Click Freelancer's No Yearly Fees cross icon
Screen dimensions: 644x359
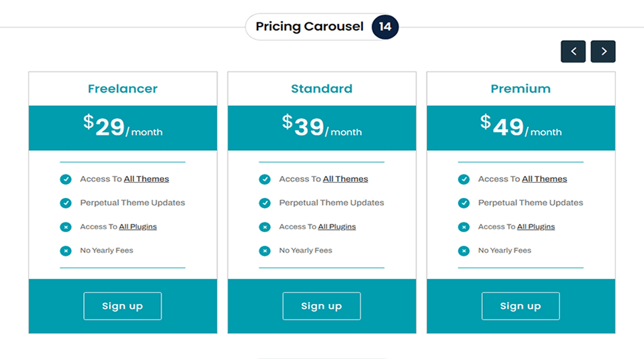pyautogui.click(x=66, y=251)
